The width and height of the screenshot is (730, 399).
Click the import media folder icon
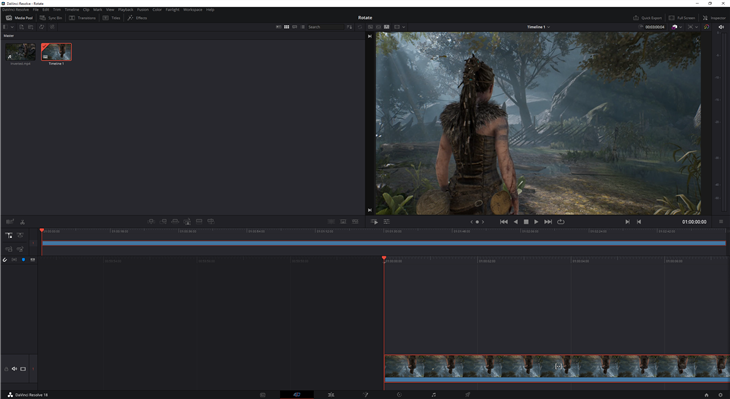click(x=31, y=27)
